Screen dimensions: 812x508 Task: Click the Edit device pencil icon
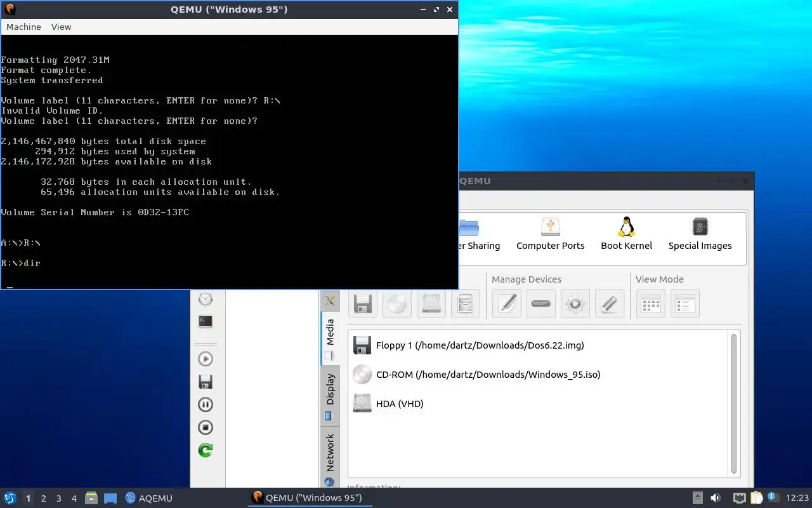click(x=507, y=304)
